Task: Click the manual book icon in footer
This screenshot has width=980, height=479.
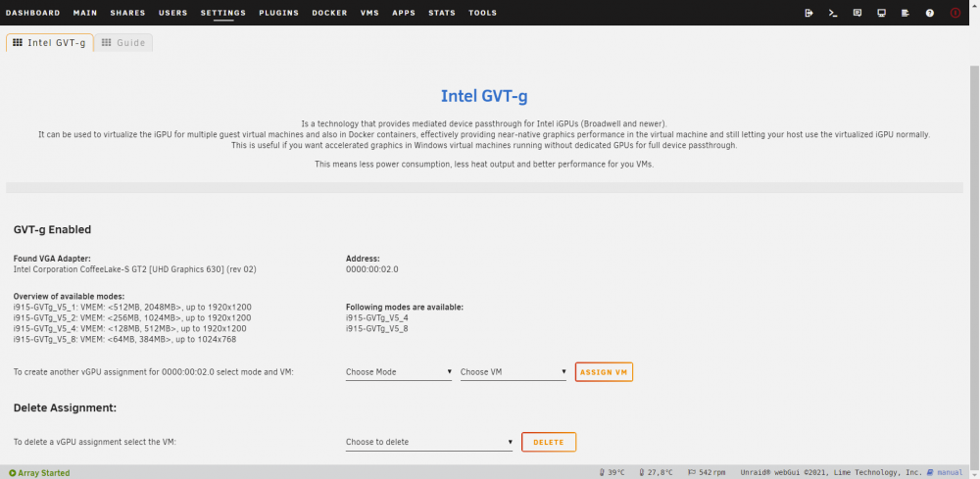Action: [930, 473]
